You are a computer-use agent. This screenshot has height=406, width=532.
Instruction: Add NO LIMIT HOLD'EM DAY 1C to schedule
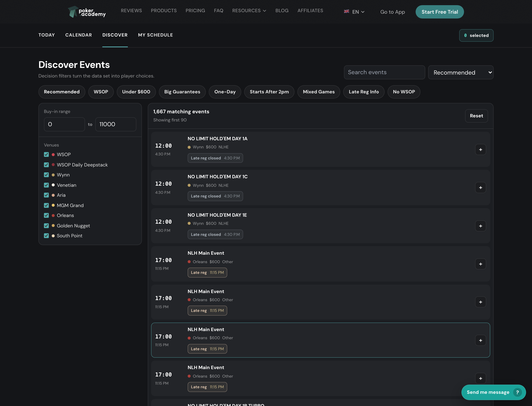point(480,187)
